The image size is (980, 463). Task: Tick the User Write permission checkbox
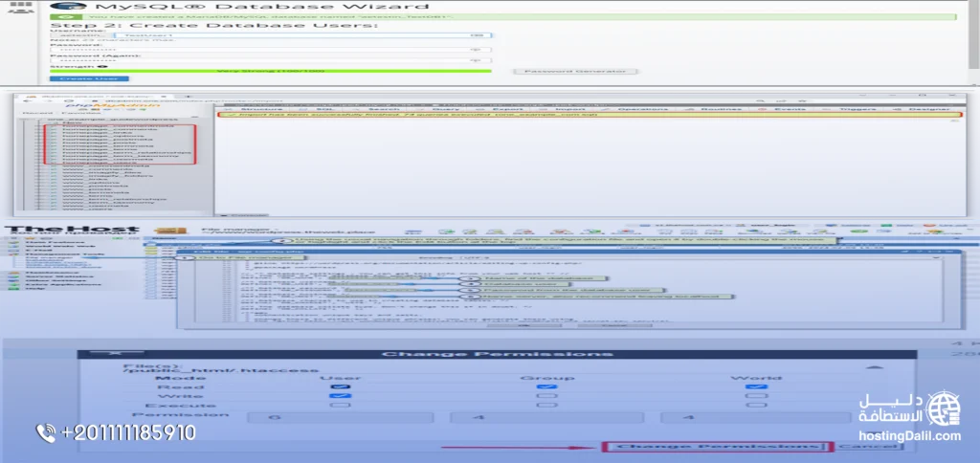click(x=341, y=396)
